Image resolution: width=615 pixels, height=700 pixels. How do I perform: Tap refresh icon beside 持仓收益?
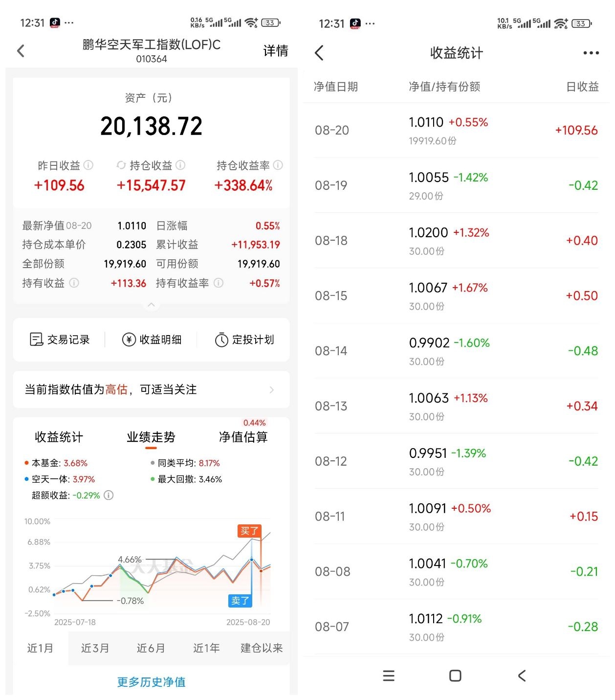(x=121, y=165)
